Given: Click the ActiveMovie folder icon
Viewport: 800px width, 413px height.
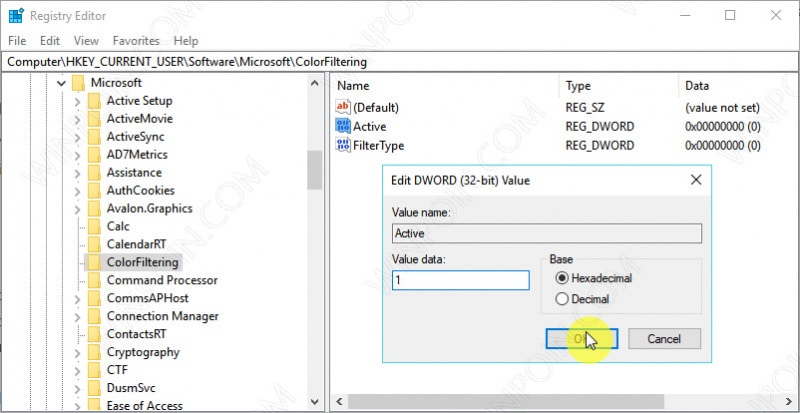Looking at the screenshot, I should point(94,118).
